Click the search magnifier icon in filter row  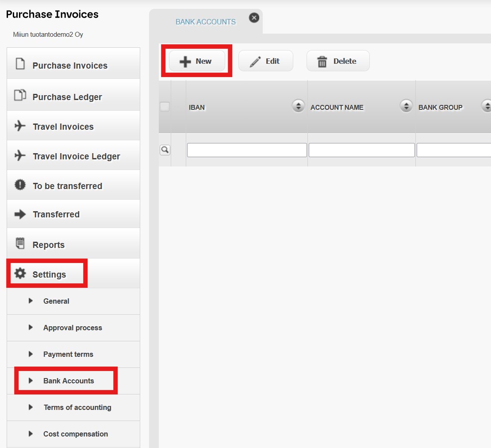165,150
